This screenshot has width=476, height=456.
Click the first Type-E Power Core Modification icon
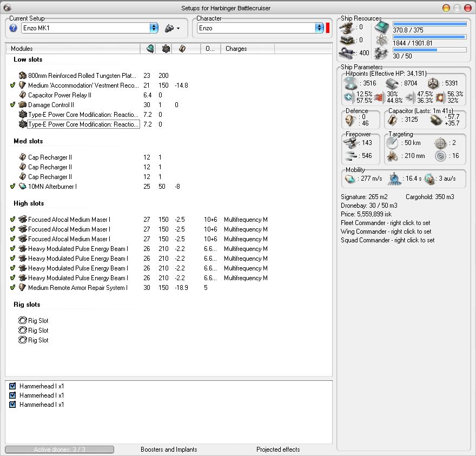click(23, 114)
